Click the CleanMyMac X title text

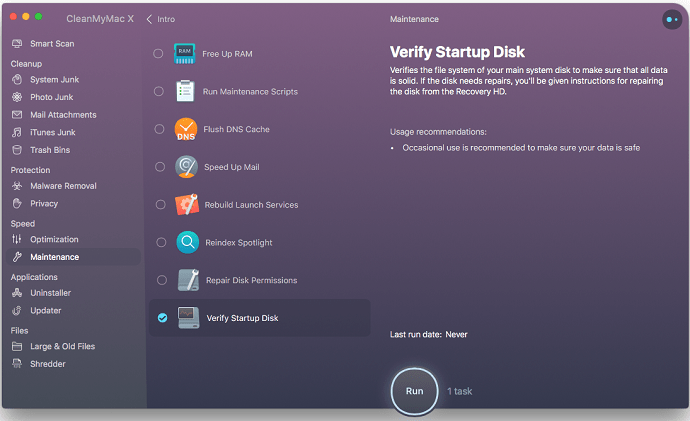click(100, 19)
